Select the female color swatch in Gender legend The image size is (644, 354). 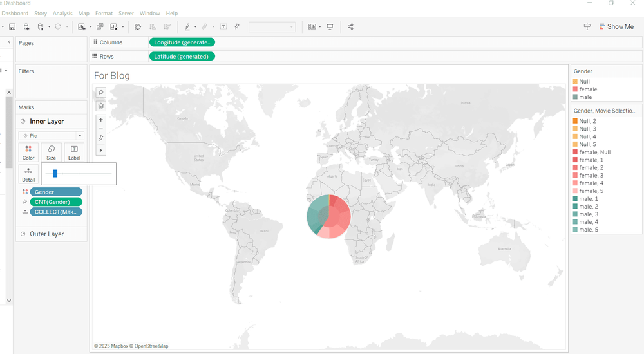click(575, 89)
